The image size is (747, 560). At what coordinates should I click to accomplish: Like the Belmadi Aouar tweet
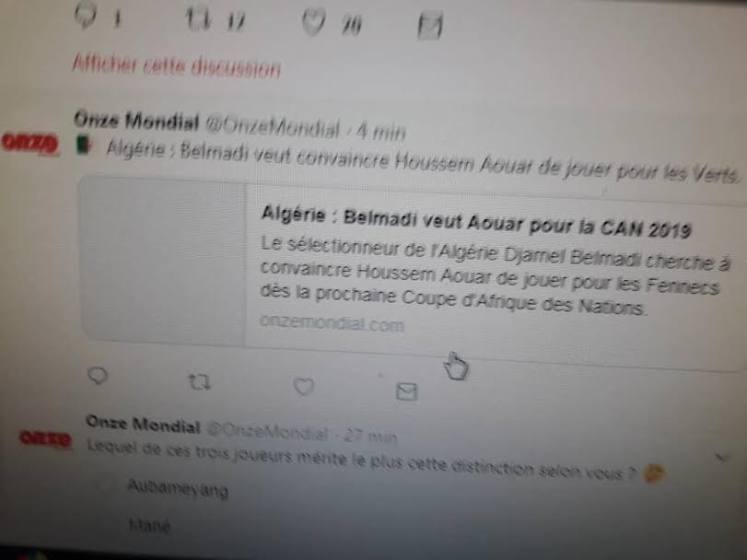[x=303, y=386]
